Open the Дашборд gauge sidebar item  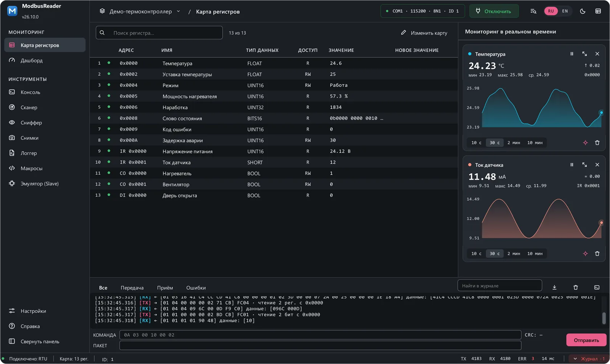tap(45, 60)
